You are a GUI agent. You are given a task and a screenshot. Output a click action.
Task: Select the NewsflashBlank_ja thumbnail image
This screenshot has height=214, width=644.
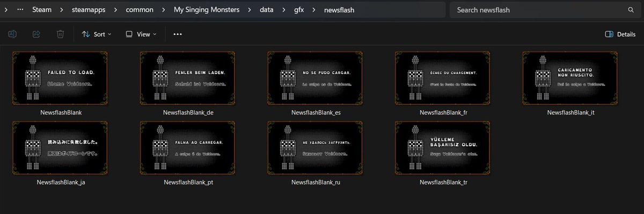point(60,148)
